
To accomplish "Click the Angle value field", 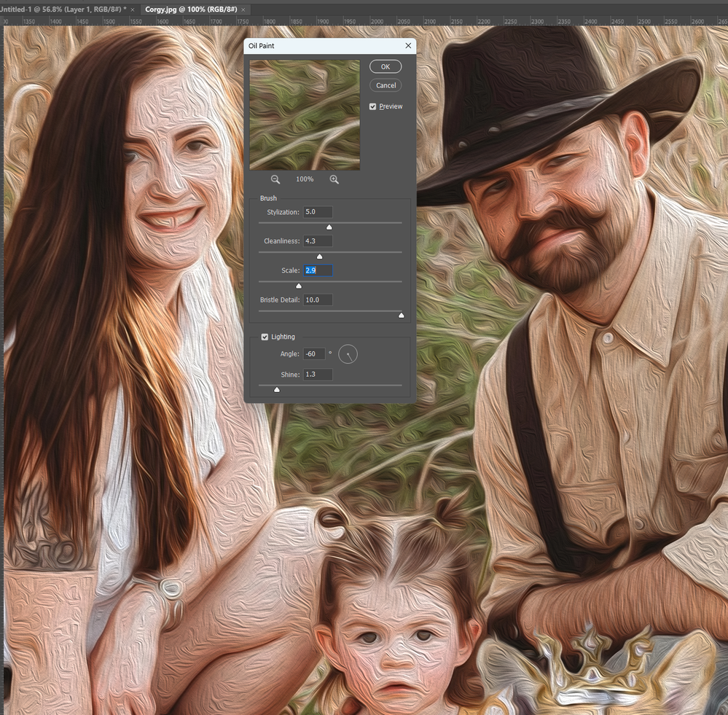I will [314, 353].
